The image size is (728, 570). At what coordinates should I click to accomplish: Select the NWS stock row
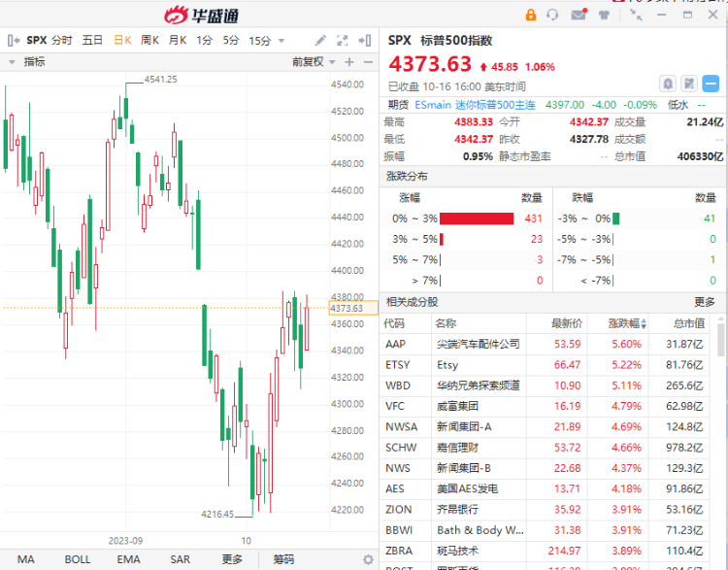click(545, 468)
